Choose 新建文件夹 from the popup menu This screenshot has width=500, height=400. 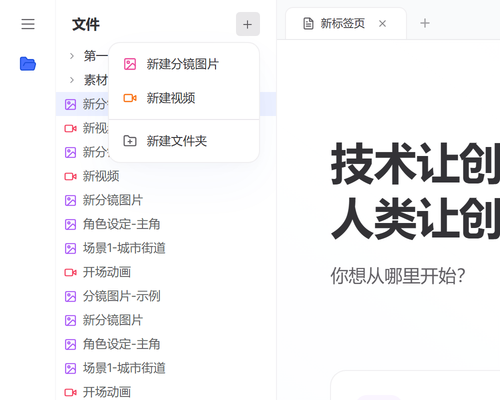pyautogui.click(x=184, y=141)
